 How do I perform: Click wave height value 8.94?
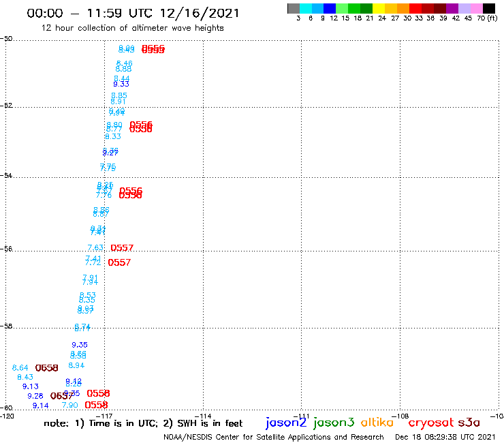pyautogui.click(x=76, y=365)
